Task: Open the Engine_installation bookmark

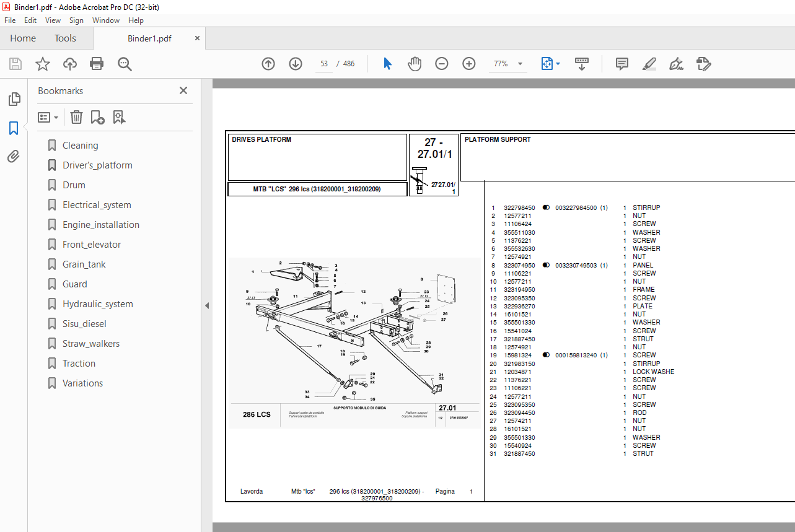Action: (101, 225)
